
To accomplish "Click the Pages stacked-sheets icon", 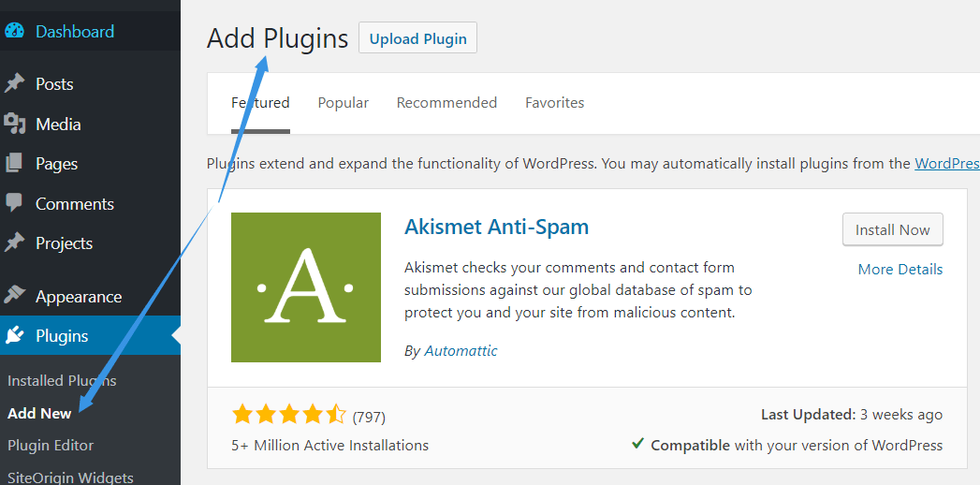I will [x=14, y=164].
